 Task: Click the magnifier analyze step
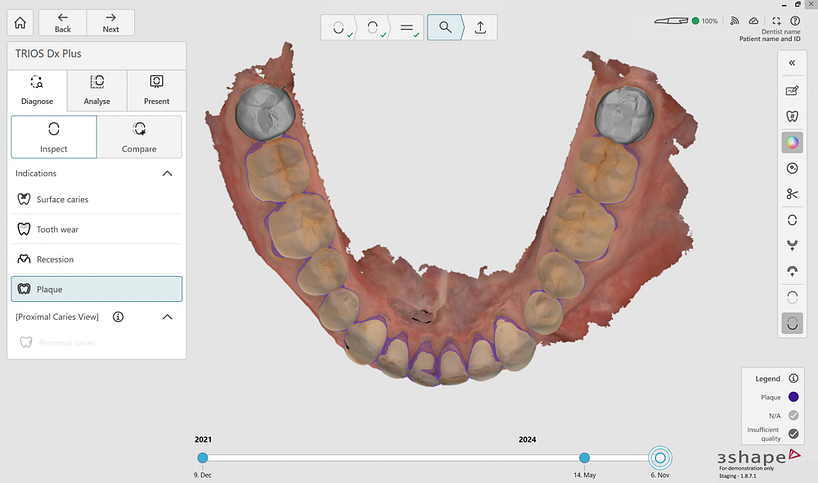pos(445,28)
